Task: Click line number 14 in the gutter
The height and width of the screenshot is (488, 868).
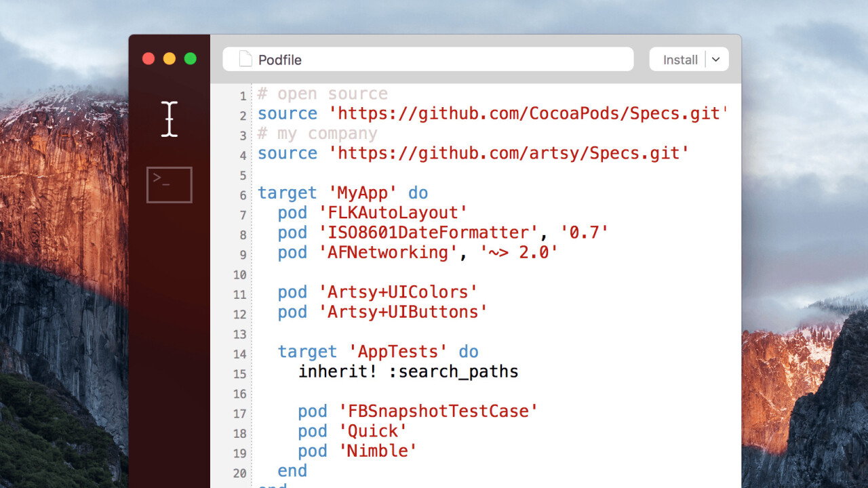Action: [239, 354]
